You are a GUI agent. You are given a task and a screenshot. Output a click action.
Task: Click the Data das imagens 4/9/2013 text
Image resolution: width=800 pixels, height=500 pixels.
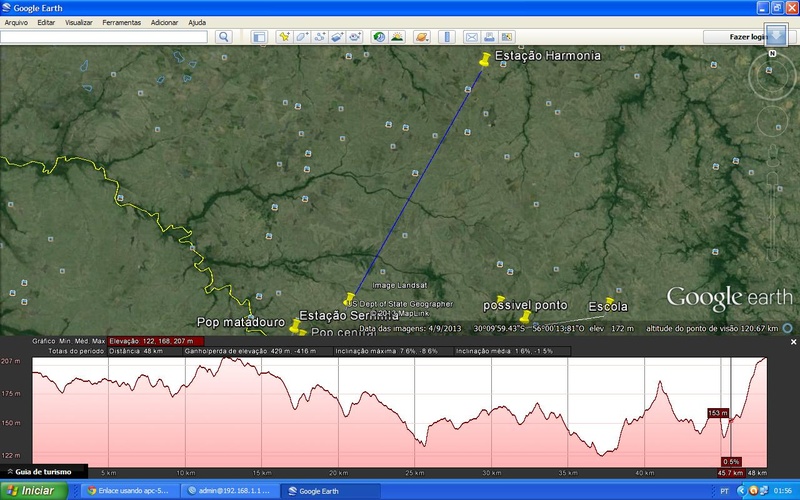(410, 329)
